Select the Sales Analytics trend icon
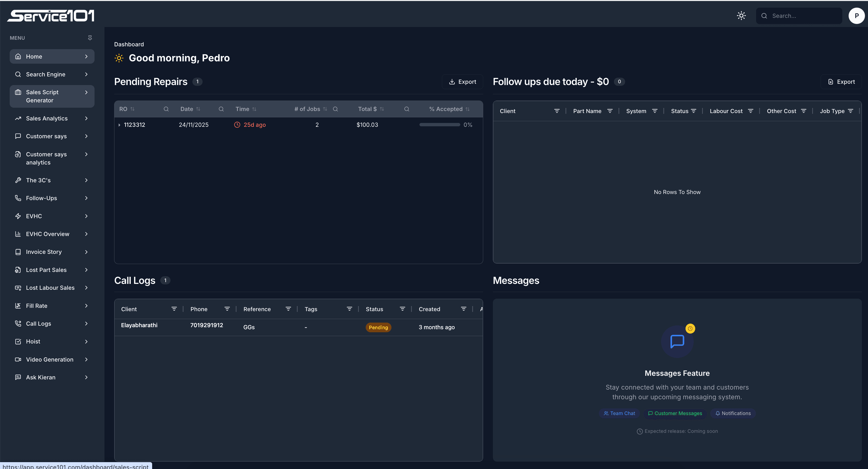The width and height of the screenshot is (868, 469). [18, 118]
